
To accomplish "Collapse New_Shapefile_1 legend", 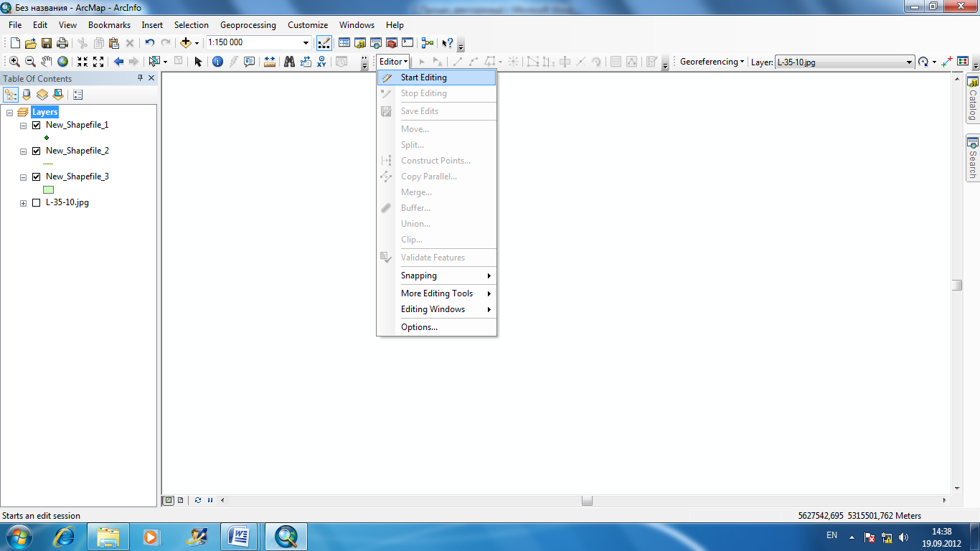I will (24, 125).
